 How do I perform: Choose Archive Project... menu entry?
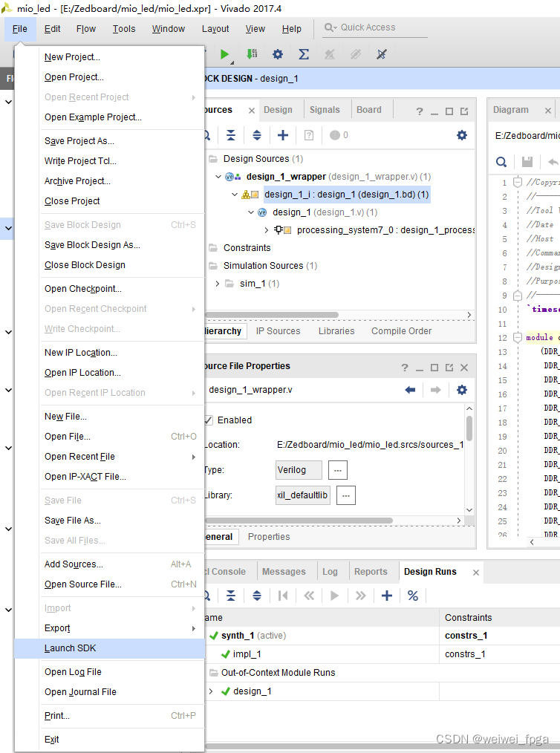click(110, 181)
